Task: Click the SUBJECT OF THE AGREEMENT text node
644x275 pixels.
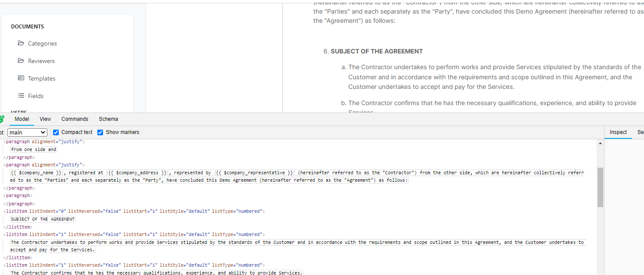Action: point(42,219)
